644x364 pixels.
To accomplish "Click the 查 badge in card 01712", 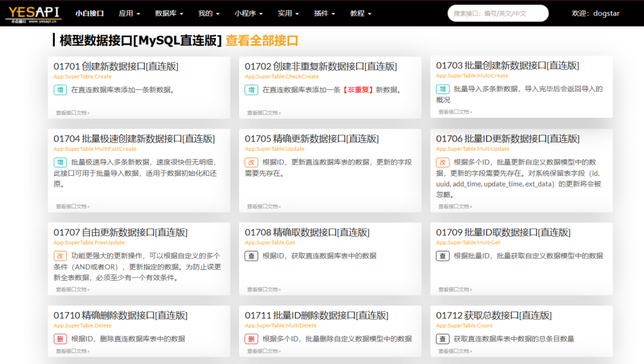I will point(442,338).
